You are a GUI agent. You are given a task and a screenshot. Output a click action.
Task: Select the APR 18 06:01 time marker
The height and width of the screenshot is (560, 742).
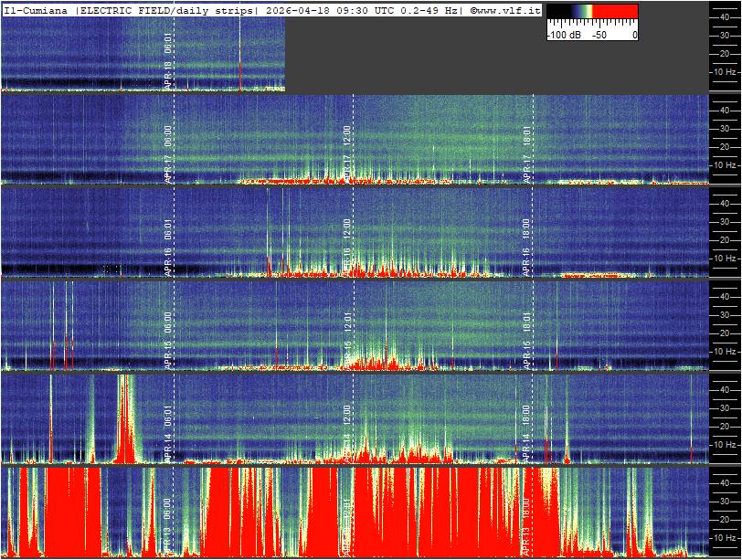[168, 62]
